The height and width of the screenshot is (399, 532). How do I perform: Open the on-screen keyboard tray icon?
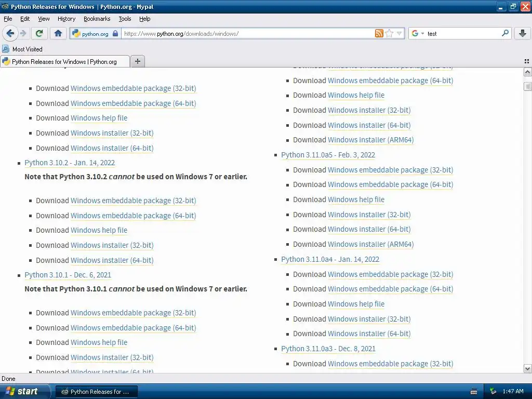pos(474,392)
